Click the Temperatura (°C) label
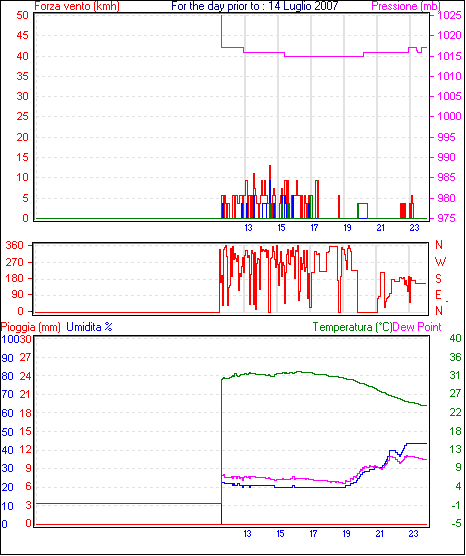This screenshot has width=466, height=556. tap(353, 327)
